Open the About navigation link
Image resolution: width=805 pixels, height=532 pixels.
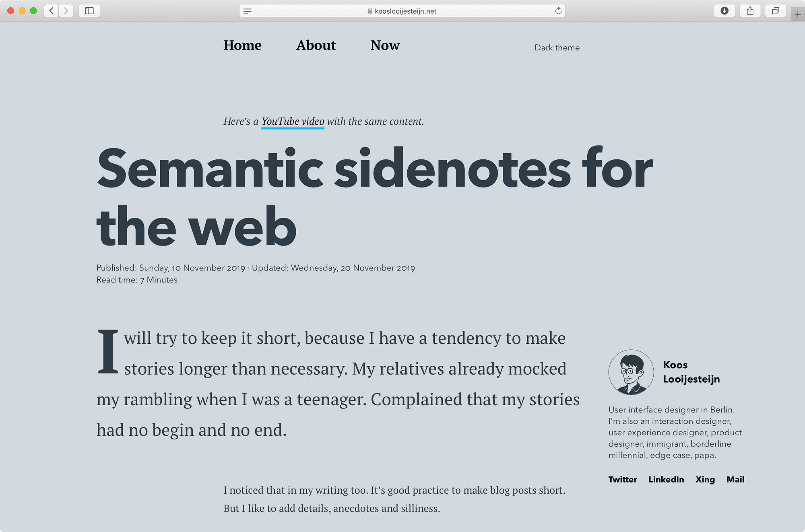click(316, 45)
